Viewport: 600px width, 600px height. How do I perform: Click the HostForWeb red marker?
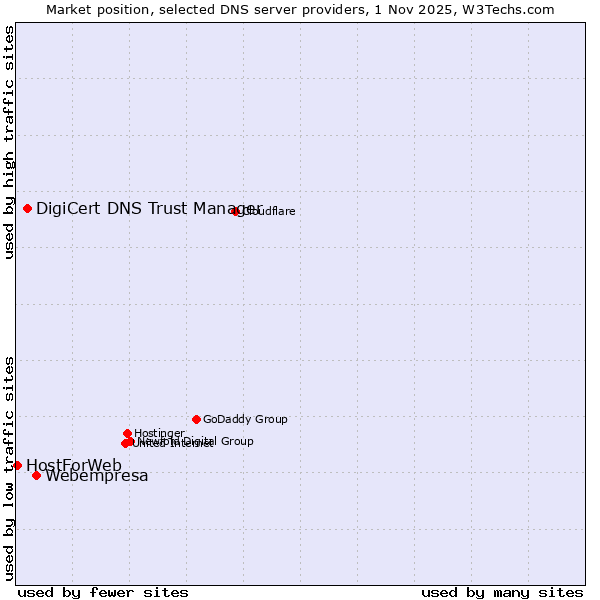[17, 465]
